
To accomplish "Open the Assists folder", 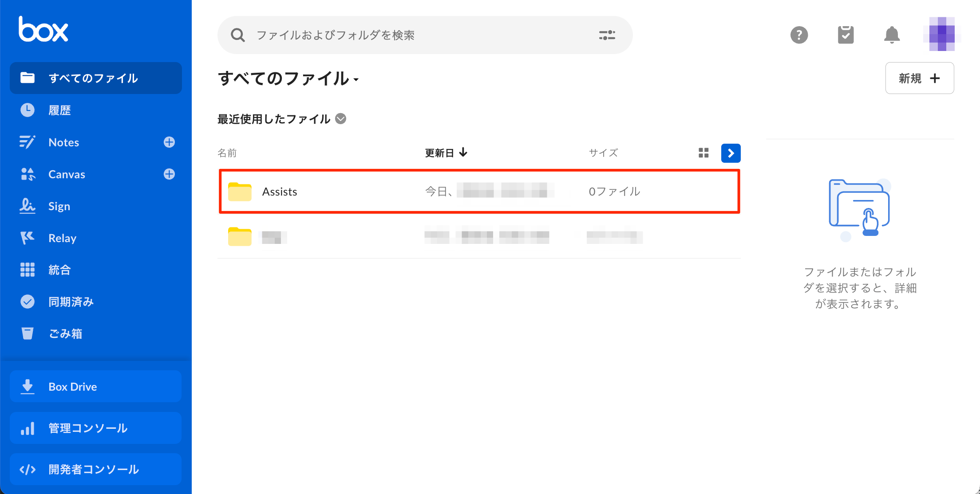I will point(280,192).
